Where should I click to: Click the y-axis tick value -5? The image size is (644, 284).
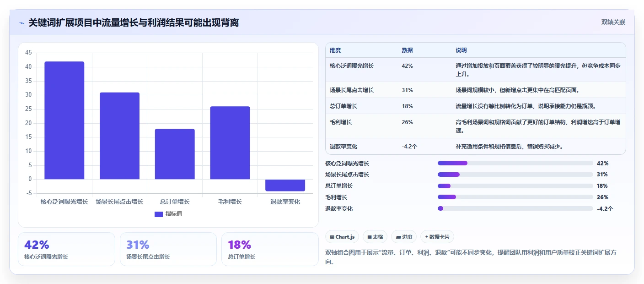click(29, 193)
